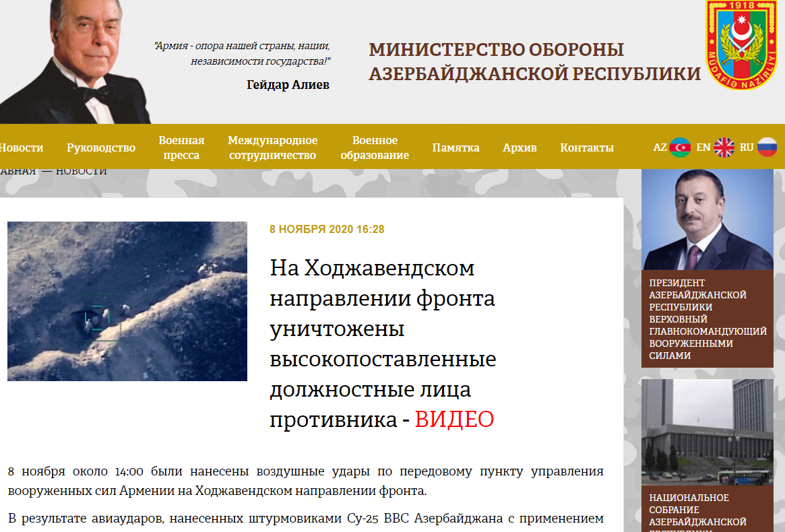Image resolution: width=785 pixels, height=532 pixels.
Task: Click the National Assembly building photo
Action: point(707,432)
